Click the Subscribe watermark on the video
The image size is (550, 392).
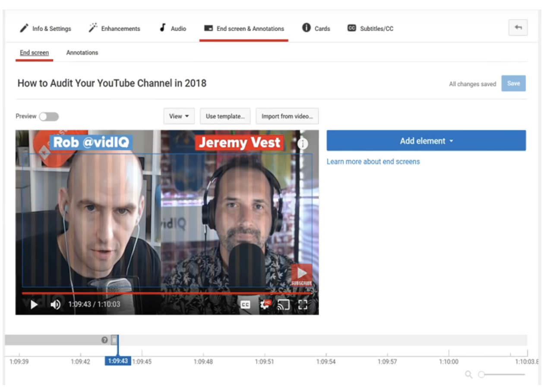pyautogui.click(x=302, y=275)
